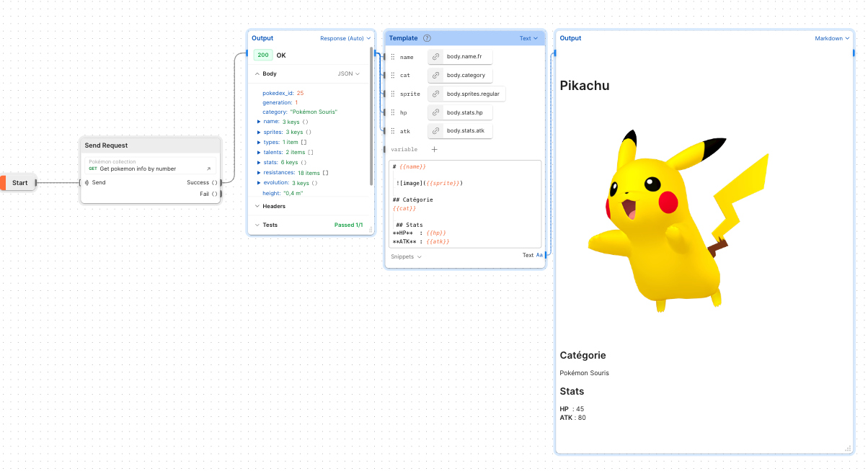Select the Template block title
The height and width of the screenshot is (471, 868).
[x=403, y=38]
